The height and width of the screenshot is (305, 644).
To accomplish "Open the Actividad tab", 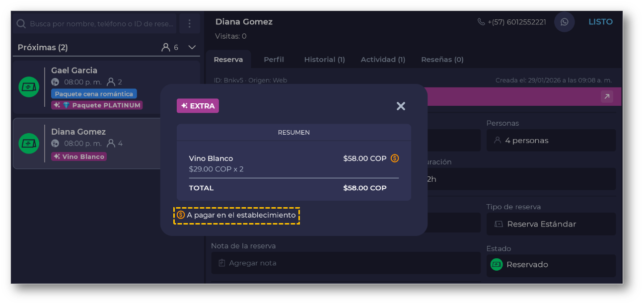I will tap(383, 60).
